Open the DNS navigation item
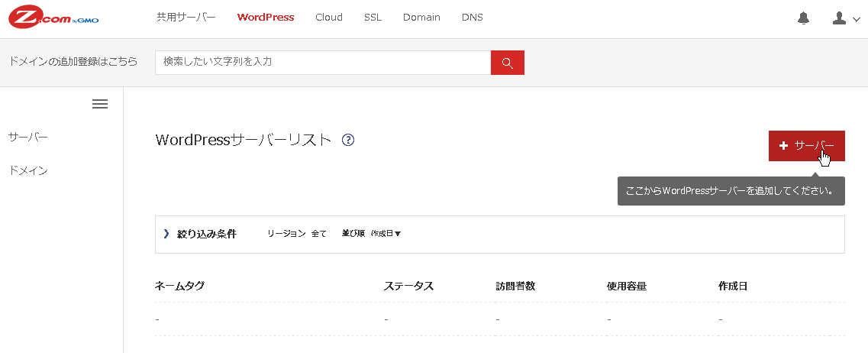This screenshot has width=868, height=353. point(473,17)
